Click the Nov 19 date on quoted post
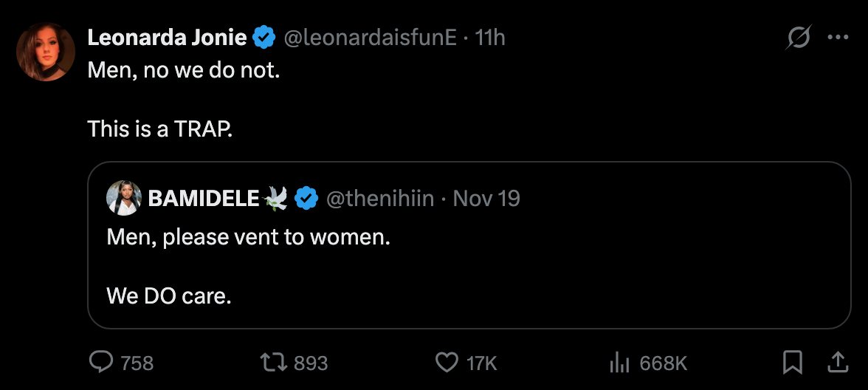This screenshot has height=390, width=868. (486, 199)
